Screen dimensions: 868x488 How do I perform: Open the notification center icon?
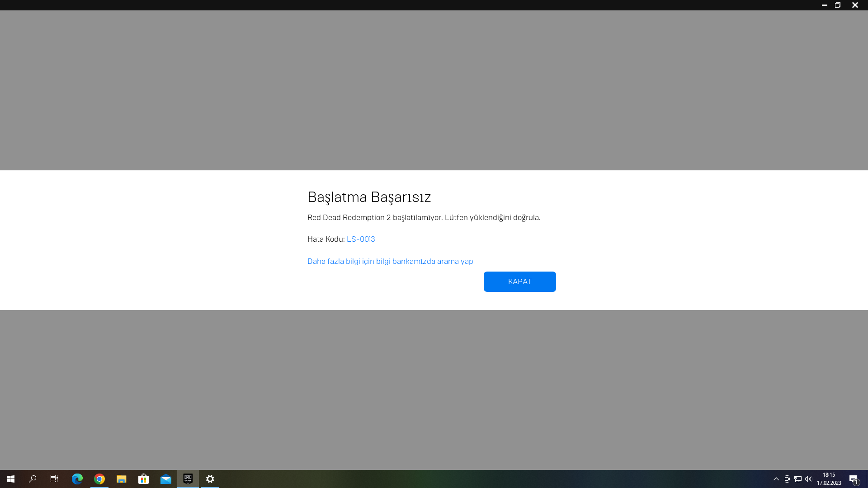854,479
